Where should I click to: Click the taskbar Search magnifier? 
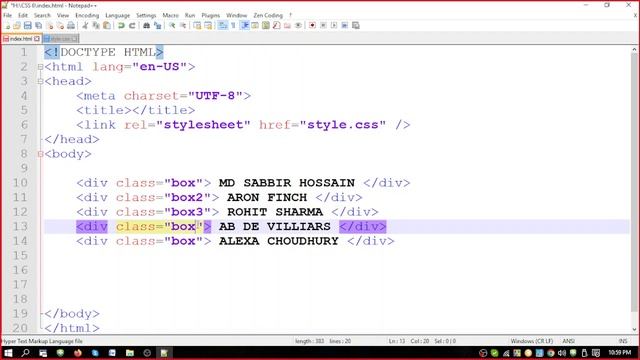click(x=25, y=353)
